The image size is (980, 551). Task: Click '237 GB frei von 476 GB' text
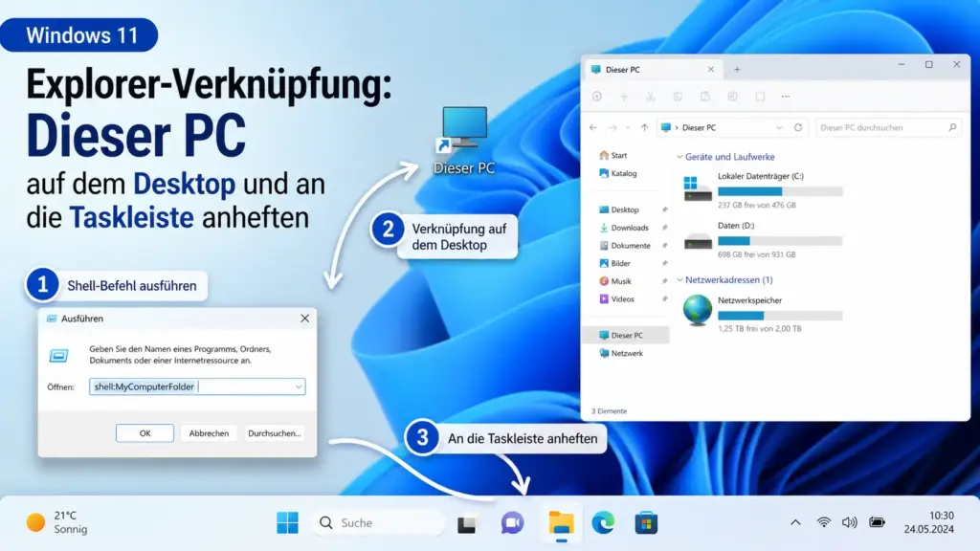757,205
